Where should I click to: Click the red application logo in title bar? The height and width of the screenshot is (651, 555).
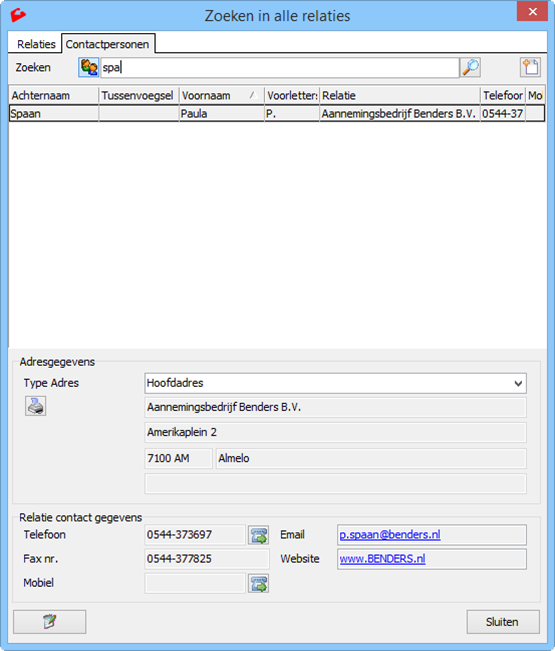point(18,15)
